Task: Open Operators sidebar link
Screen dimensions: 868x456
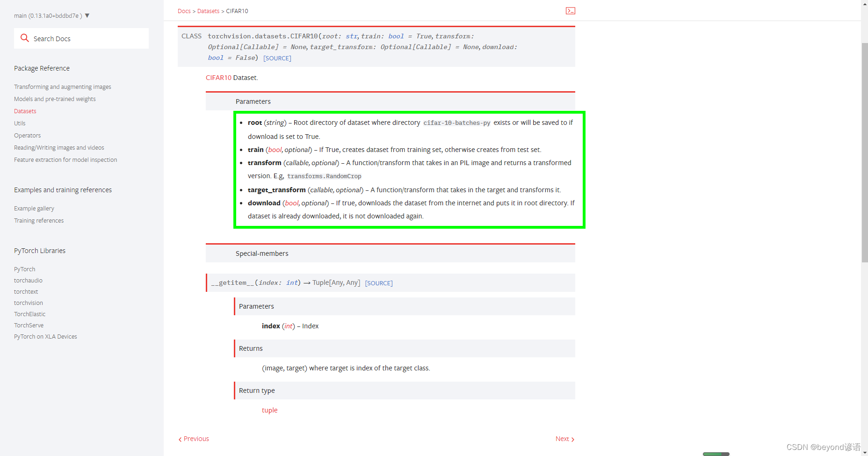Action: 27,136
